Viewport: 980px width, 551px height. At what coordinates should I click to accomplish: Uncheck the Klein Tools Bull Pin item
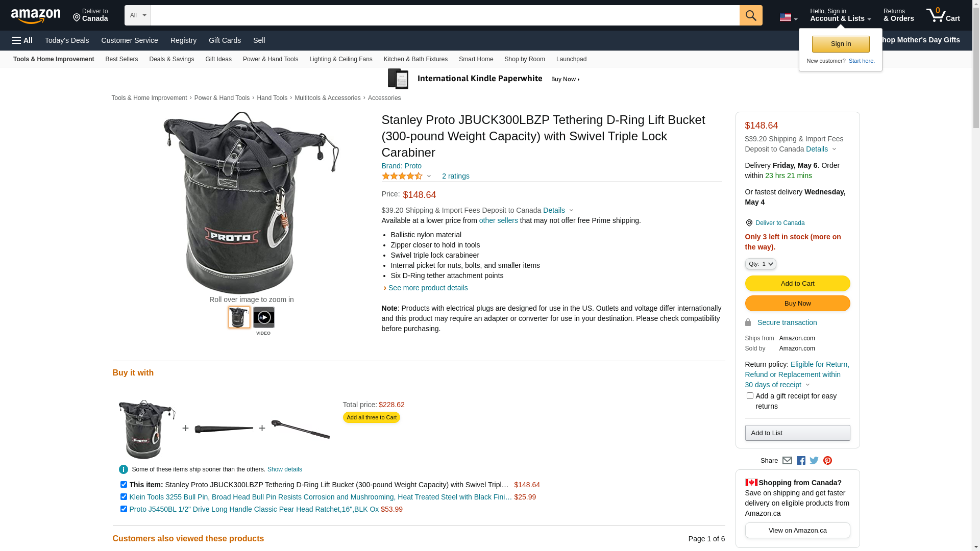click(124, 497)
